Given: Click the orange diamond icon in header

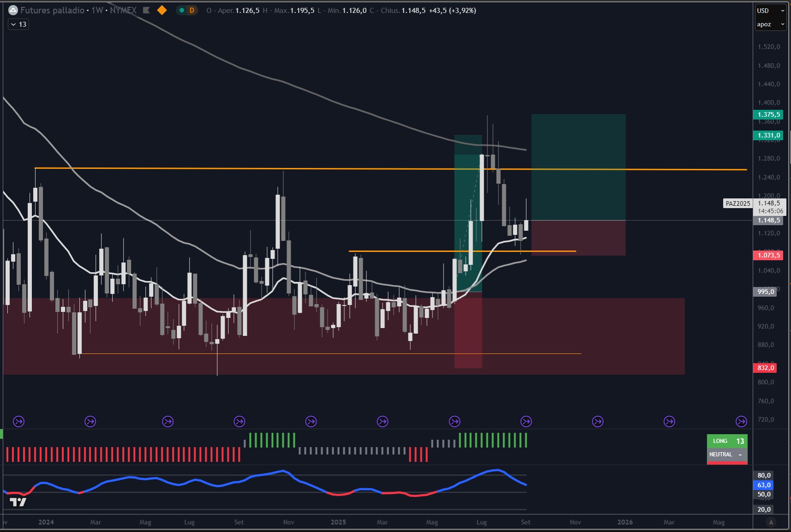Looking at the screenshot, I should [x=162, y=10].
